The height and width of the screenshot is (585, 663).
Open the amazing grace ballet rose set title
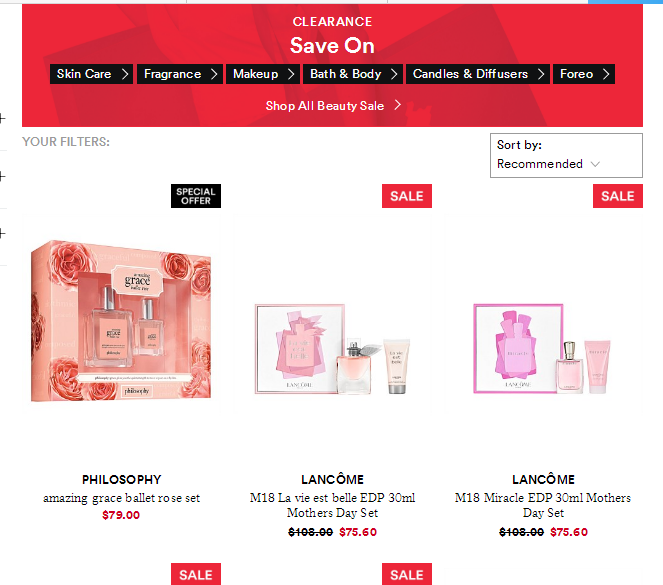[x=121, y=498]
